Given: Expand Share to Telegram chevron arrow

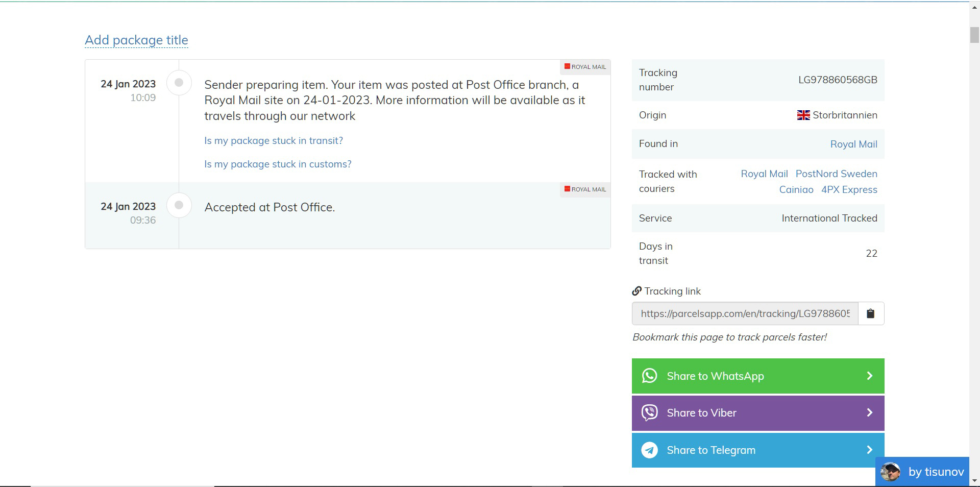Looking at the screenshot, I should pyautogui.click(x=870, y=450).
